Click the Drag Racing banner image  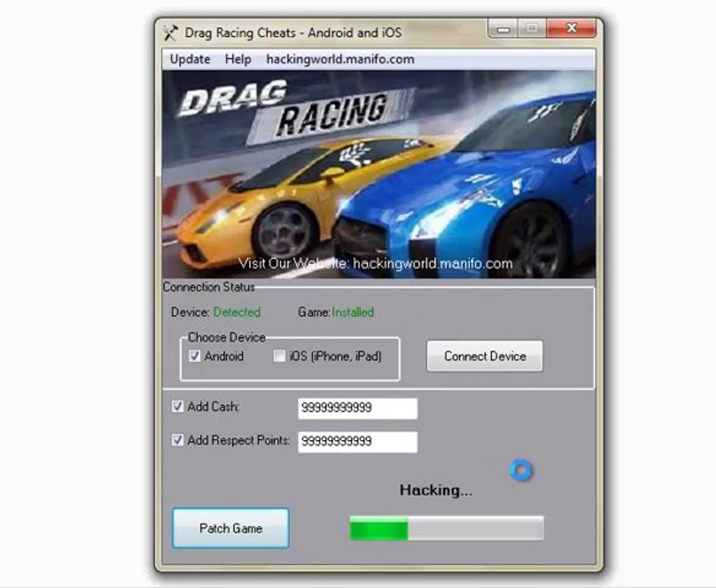click(378, 174)
